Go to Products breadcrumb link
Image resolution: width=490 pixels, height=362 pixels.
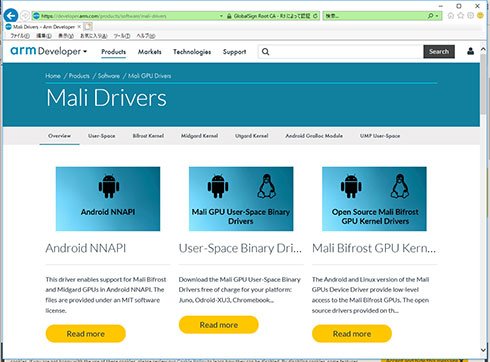(79, 76)
